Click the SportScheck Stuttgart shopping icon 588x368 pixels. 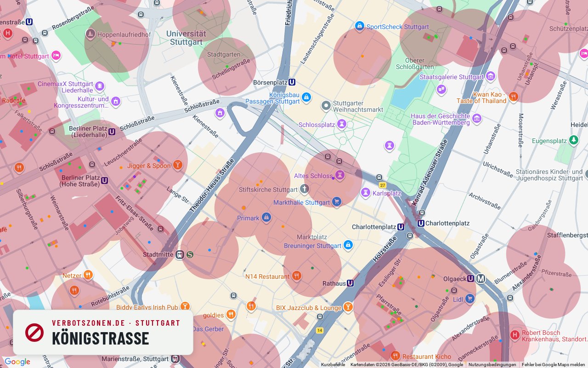coord(360,26)
